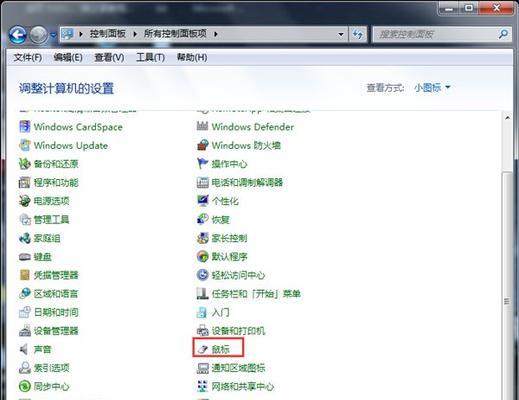Screen dimensions: 519x400
Task: Click the Control Panel icon in address bar
Action: (68, 34)
